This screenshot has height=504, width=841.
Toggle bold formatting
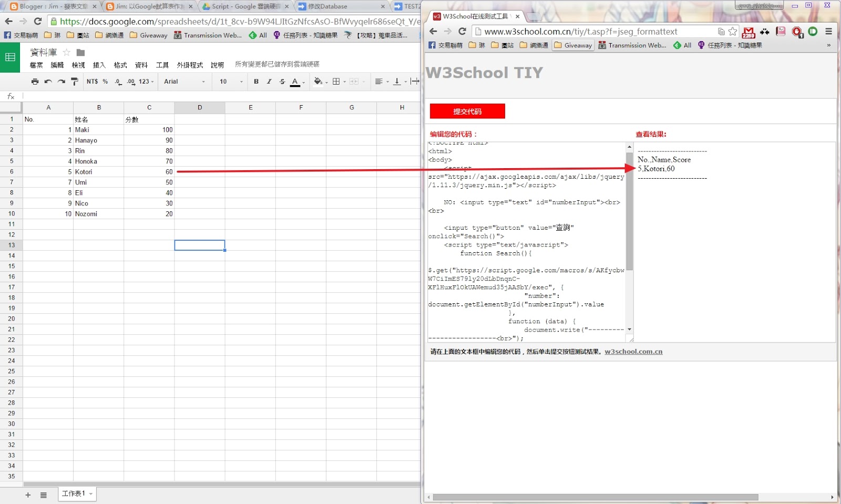click(x=256, y=81)
